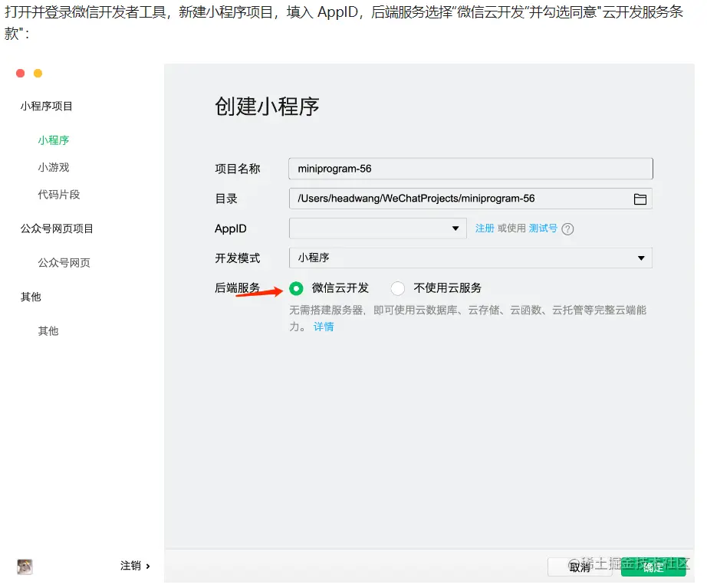The width and height of the screenshot is (707, 588).
Task: Open the 详情 link
Action: pyautogui.click(x=324, y=327)
